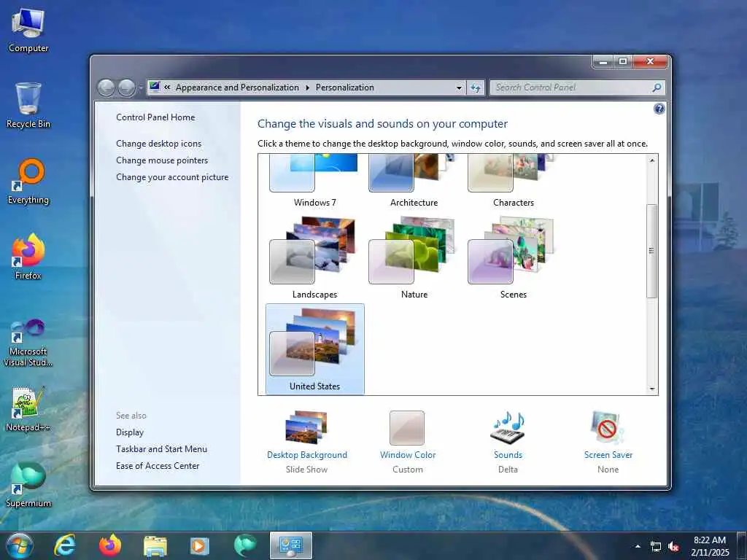Open the Recycle Bin on desktop
Viewport: 747px width, 560px height.
coord(28,106)
